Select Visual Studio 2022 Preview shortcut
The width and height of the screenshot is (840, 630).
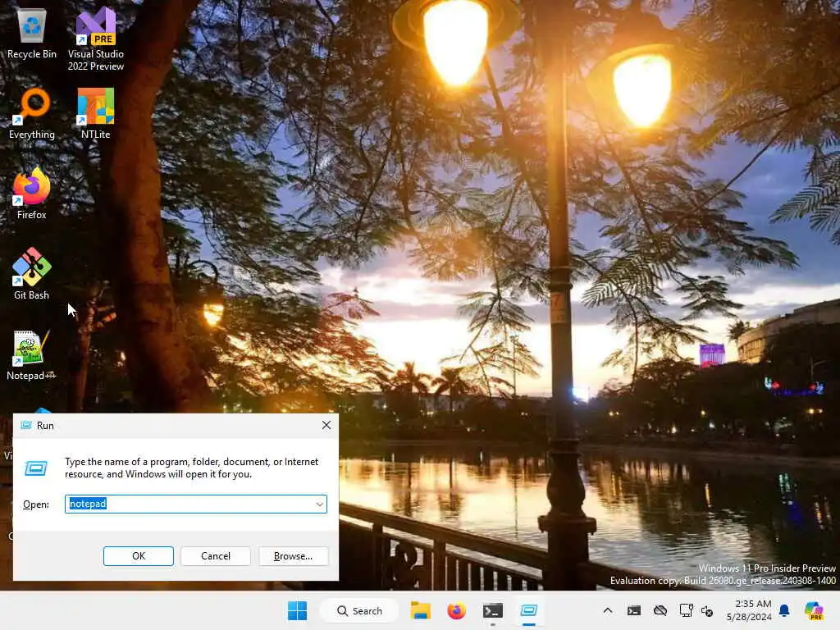[96, 39]
